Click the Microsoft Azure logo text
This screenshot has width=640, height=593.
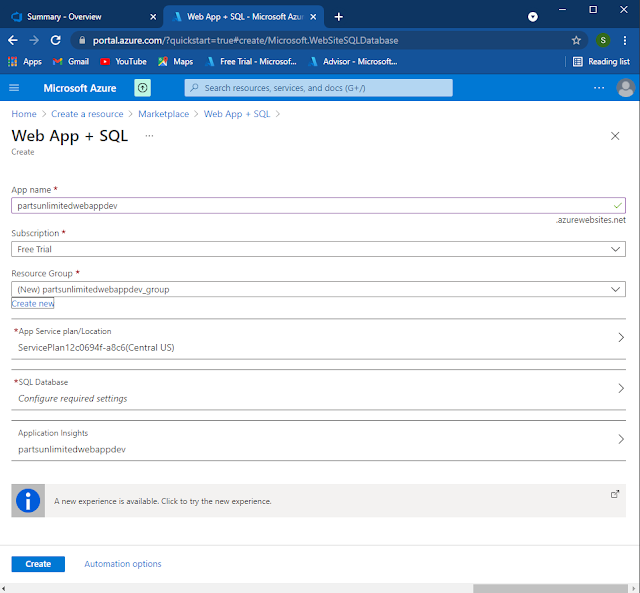pos(80,88)
